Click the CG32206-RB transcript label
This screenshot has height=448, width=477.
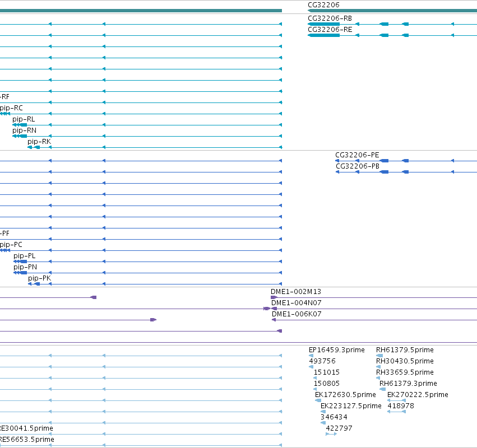point(330,18)
